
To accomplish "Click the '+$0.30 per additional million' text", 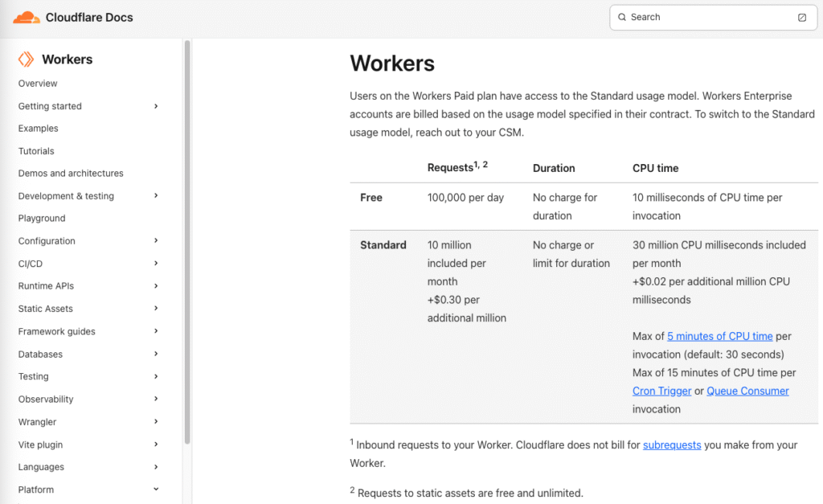I will click(x=467, y=309).
